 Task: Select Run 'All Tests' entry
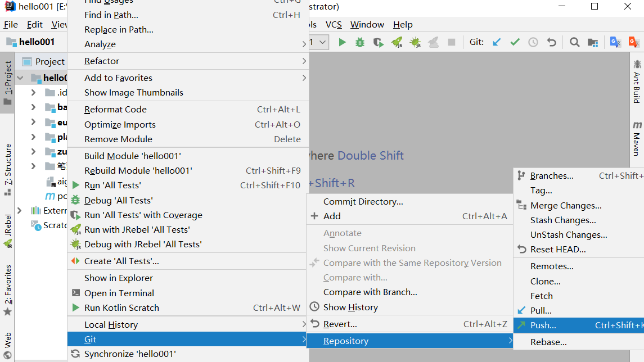188,185
